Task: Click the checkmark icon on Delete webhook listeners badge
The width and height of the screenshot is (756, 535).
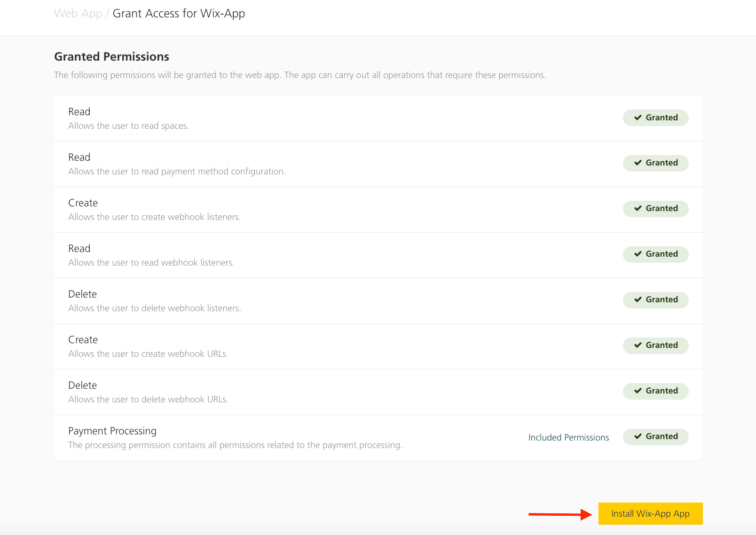Action: [639, 299]
